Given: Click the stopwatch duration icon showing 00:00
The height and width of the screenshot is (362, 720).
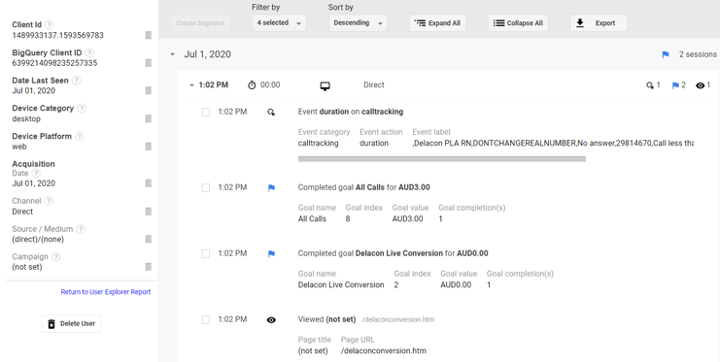Looking at the screenshot, I should [252, 85].
